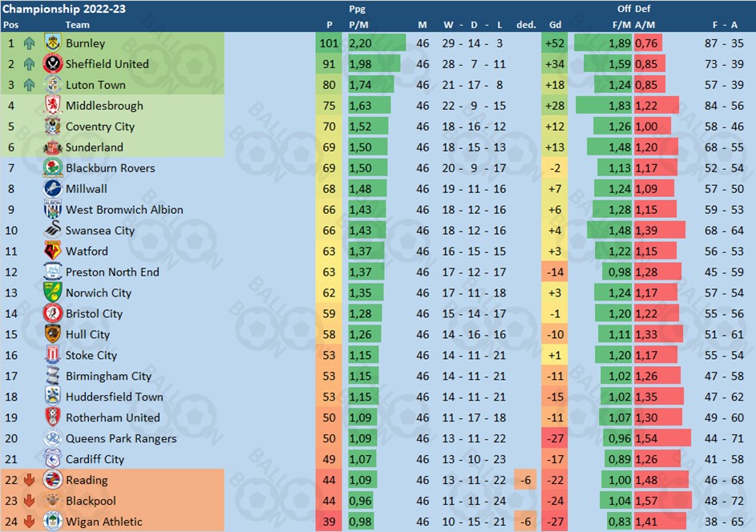Click the Blackburn Rovers crest icon

53,167
